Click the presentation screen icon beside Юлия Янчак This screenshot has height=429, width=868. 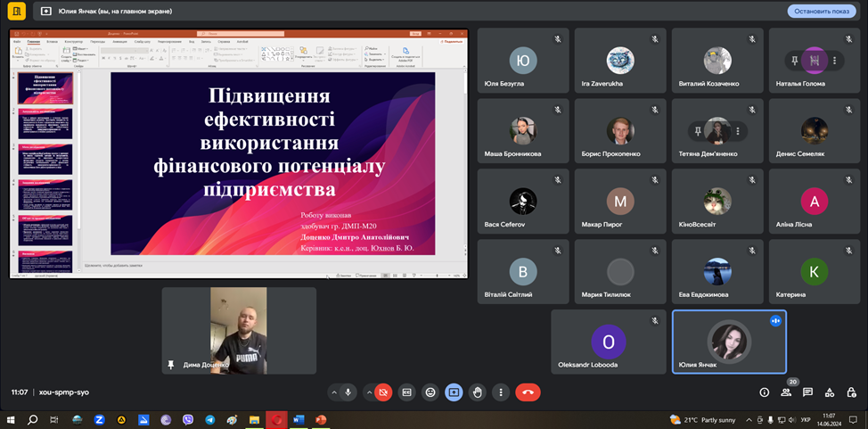[46, 11]
